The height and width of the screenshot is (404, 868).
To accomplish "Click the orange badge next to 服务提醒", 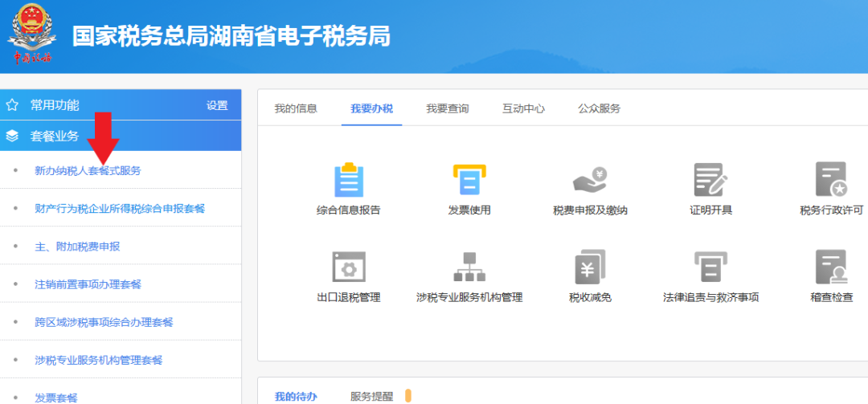I will 408,396.
